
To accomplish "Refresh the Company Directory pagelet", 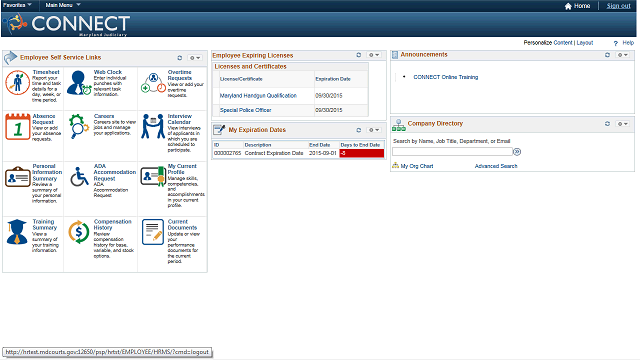I will (607, 124).
